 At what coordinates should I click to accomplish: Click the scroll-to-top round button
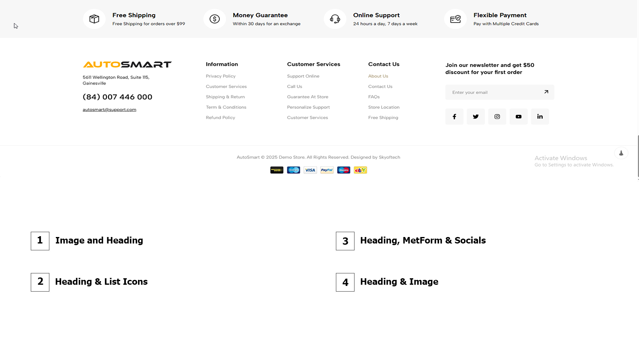pyautogui.click(x=621, y=153)
